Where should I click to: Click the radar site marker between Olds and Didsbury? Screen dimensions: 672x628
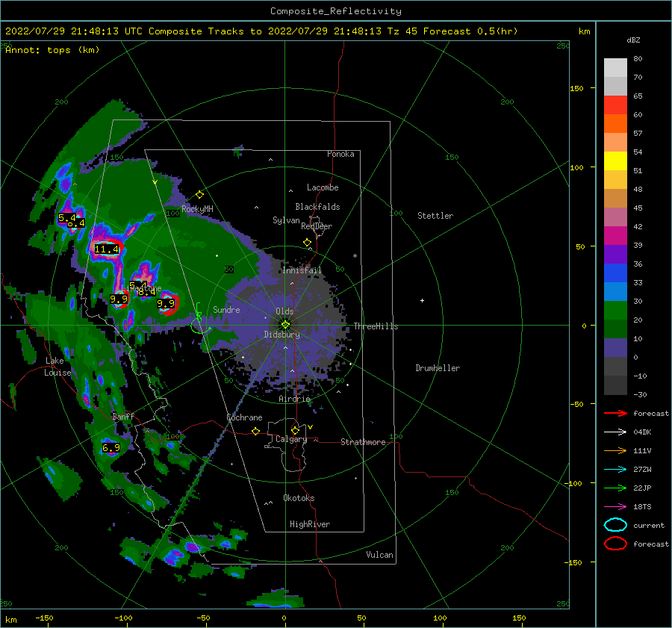(285, 325)
